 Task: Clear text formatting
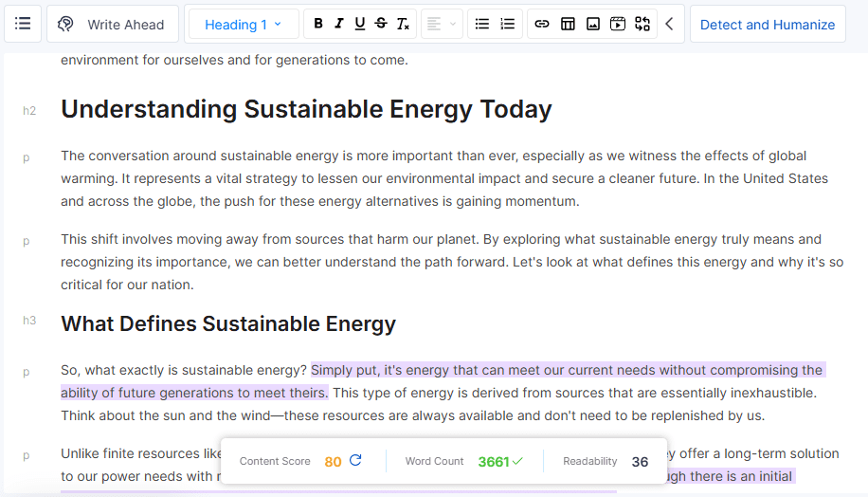point(403,25)
